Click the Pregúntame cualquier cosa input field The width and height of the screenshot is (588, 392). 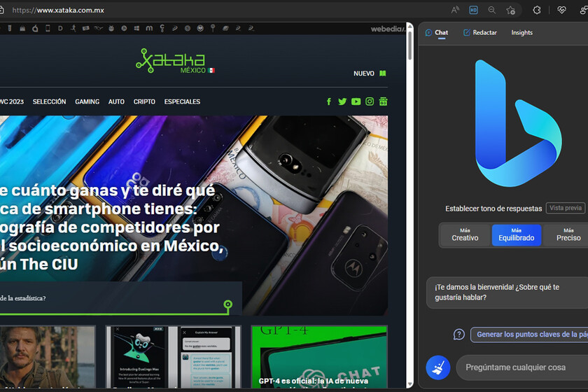[522, 367]
